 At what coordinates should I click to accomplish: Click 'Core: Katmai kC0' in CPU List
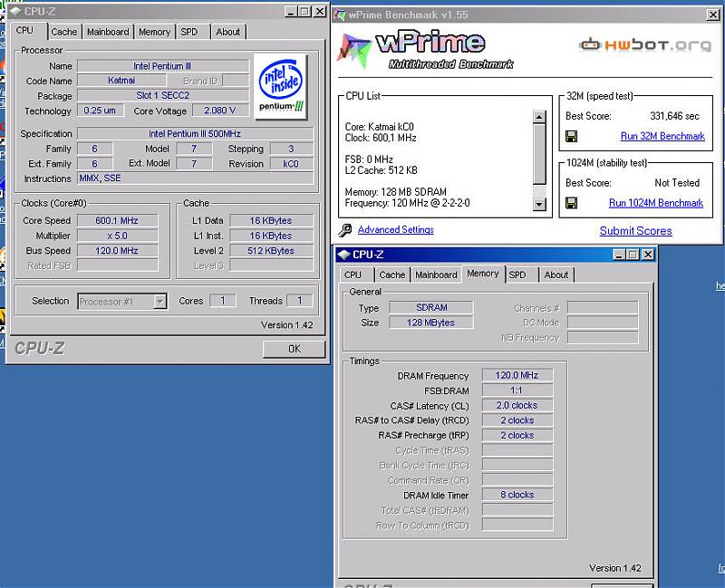coord(380,127)
